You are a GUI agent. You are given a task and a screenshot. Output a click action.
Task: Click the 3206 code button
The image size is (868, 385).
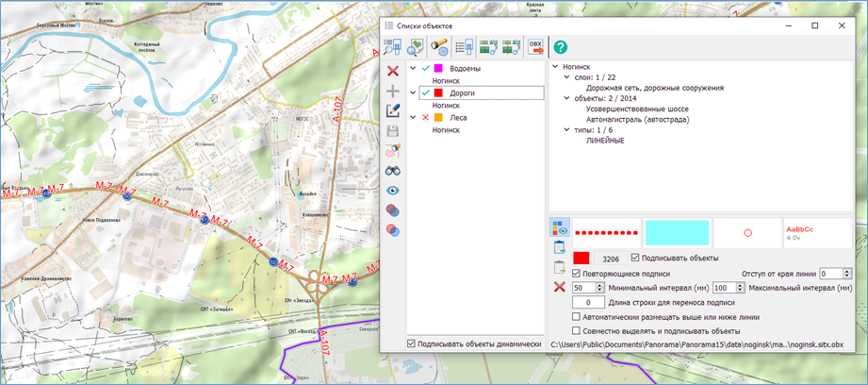pos(611,259)
